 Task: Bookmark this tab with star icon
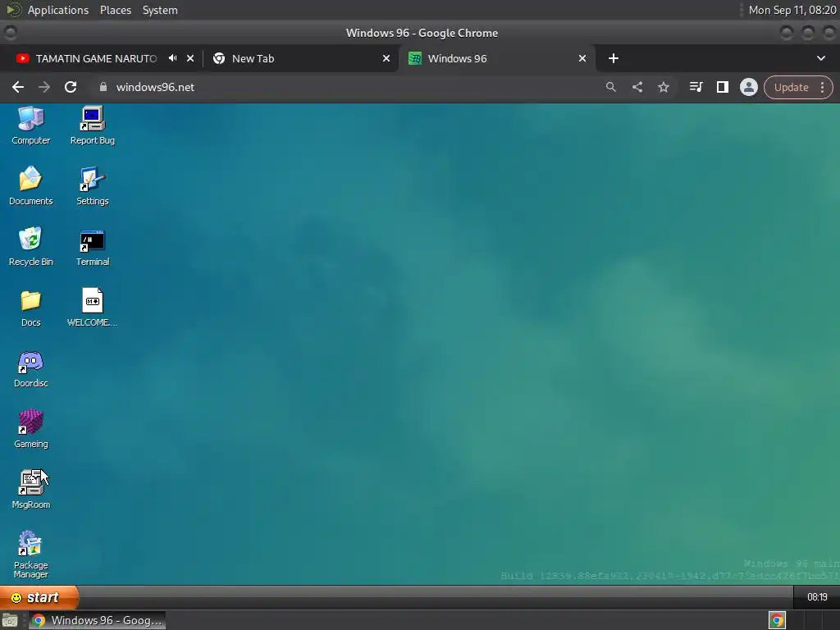[663, 87]
